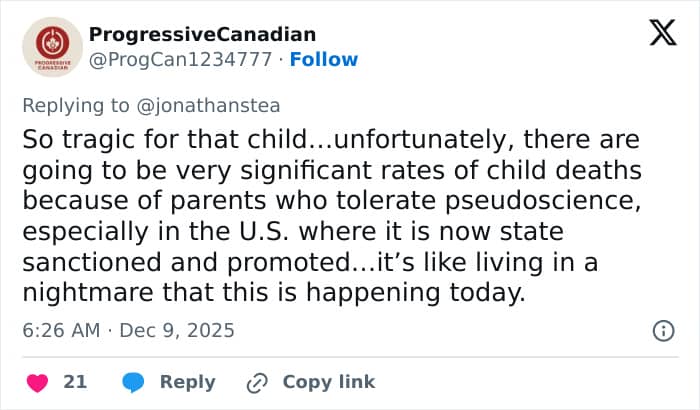Click the blue reply speech bubble icon
Screen dimensions: 700x410
[133, 382]
